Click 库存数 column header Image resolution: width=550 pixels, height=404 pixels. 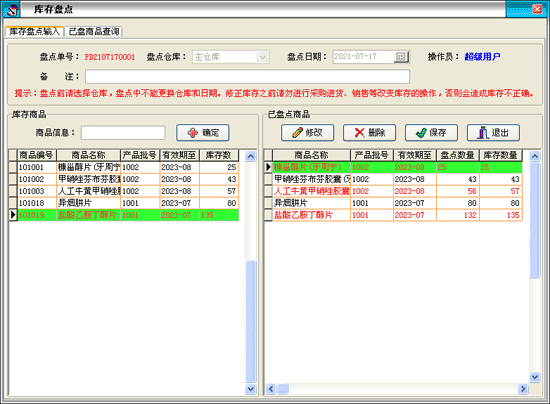tap(219, 155)
